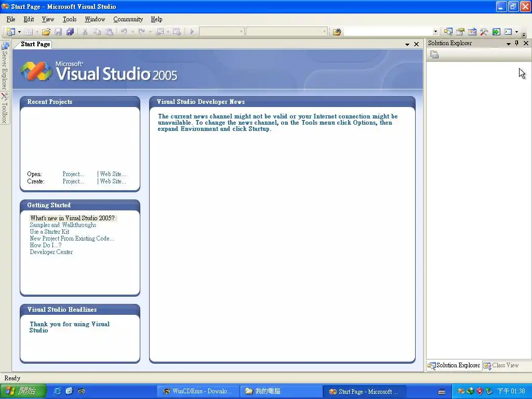Click New Project From Existing Code link
Viewport: 532px width, 399px height.
(72, 238)
